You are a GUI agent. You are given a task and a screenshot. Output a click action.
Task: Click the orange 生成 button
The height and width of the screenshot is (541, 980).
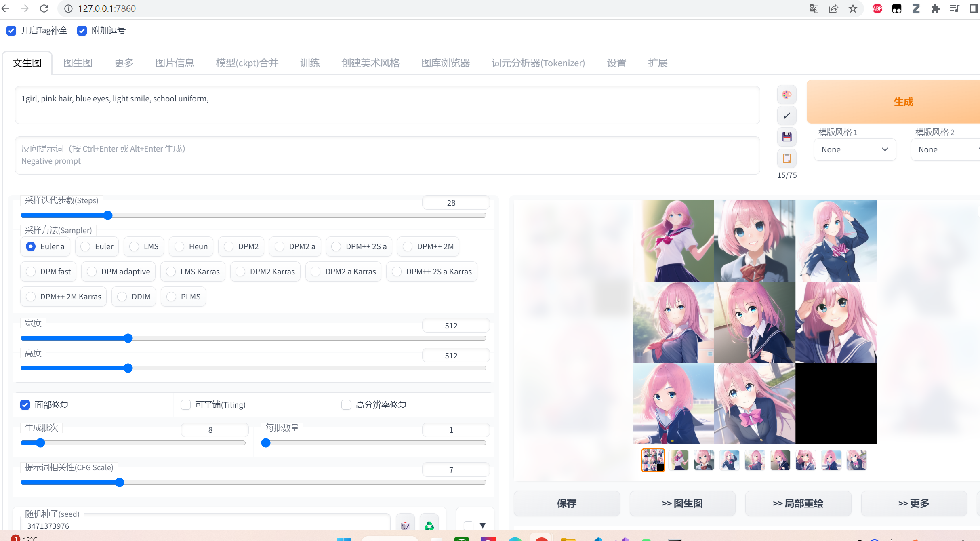(894, 102)
